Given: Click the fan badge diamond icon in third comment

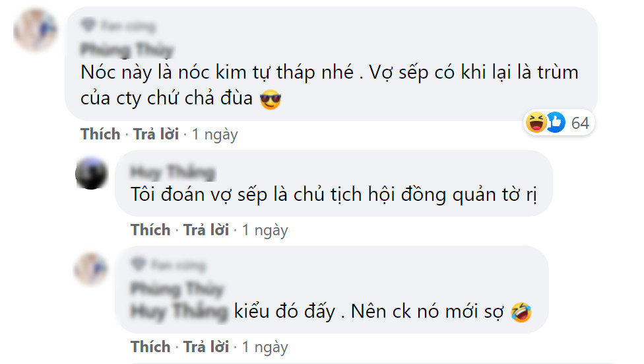Looking at the screenshot, I should (138, 264).
